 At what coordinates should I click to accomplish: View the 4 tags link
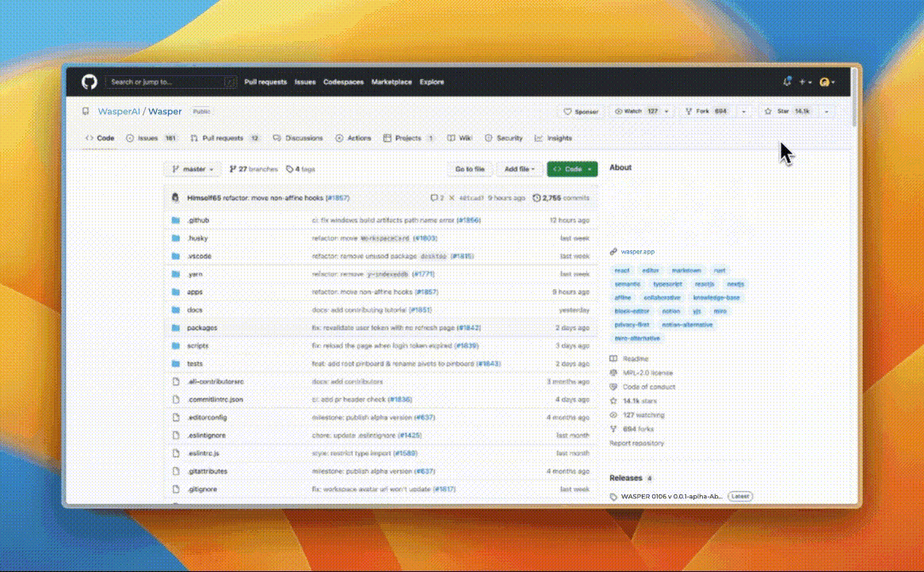click(300, 169)
